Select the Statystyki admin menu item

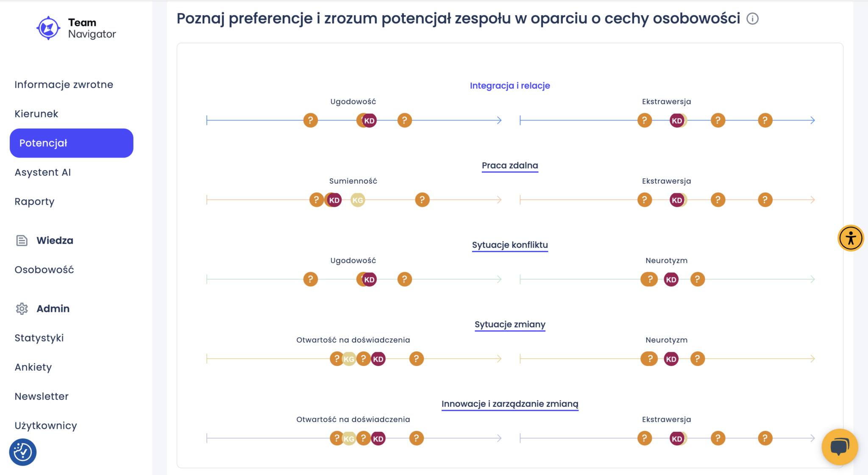[x=39, y=338]
